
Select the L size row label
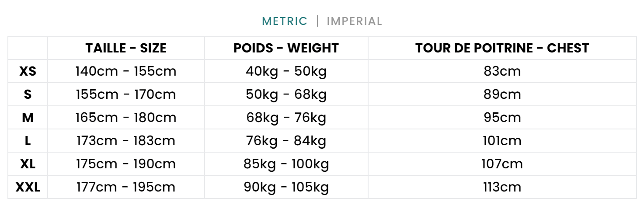click(x=28, y=141)
